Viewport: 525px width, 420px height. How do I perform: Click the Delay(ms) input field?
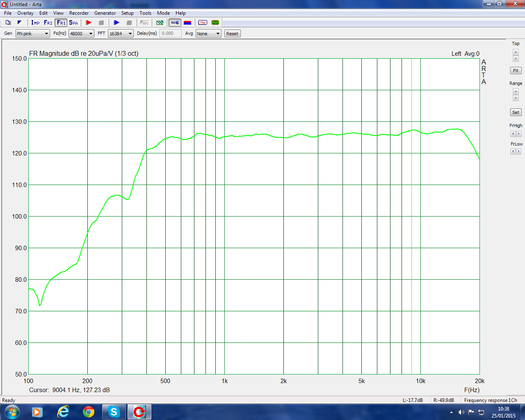click(170, 34)
